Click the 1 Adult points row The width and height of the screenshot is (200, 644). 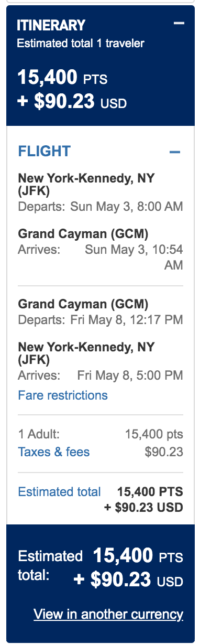101,434
